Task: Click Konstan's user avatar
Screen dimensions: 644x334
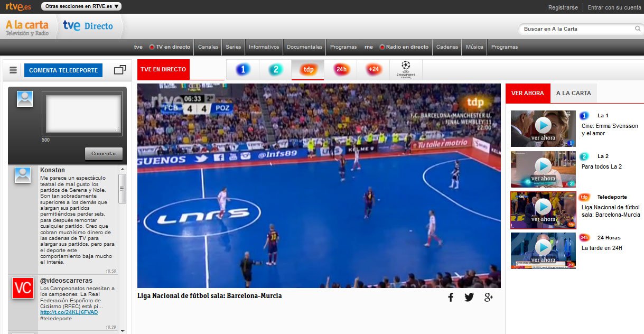Action: [23, 175]
